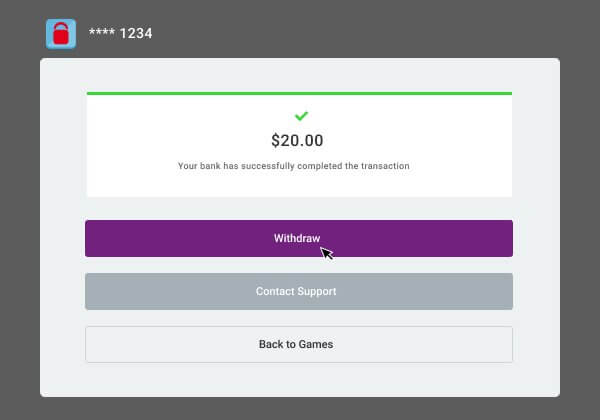Open Contact Support
This screenshot has width=600, height=420.
coord(299,291)
